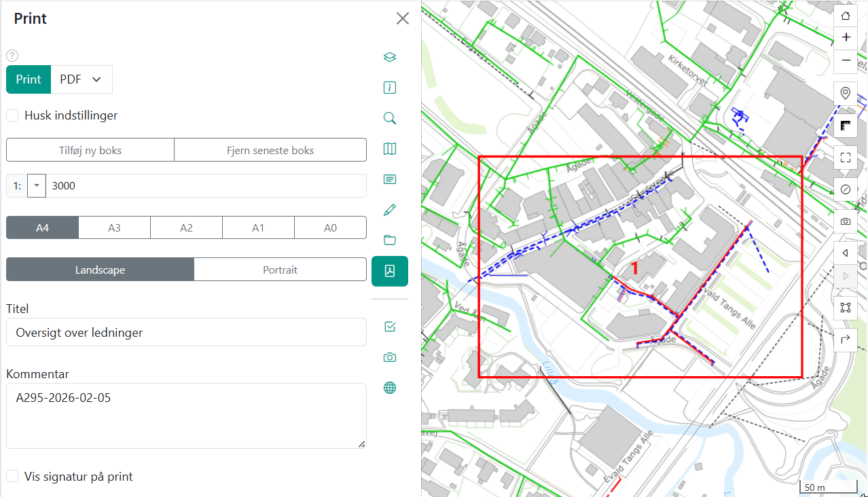Open the globe icon in sidebar
Image resolution: width=868 pixels, height=497 pixels.
coord(390,388)
